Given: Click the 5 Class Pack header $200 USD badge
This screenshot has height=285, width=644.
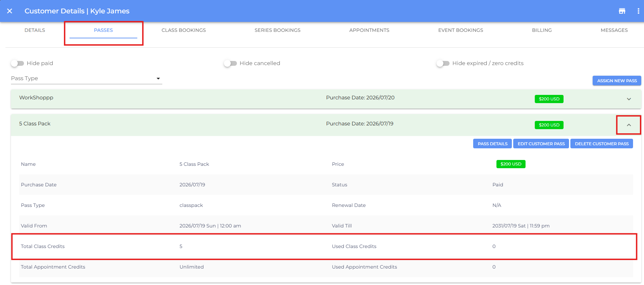Looking at the screenshot, I should (x=549, y=125).
